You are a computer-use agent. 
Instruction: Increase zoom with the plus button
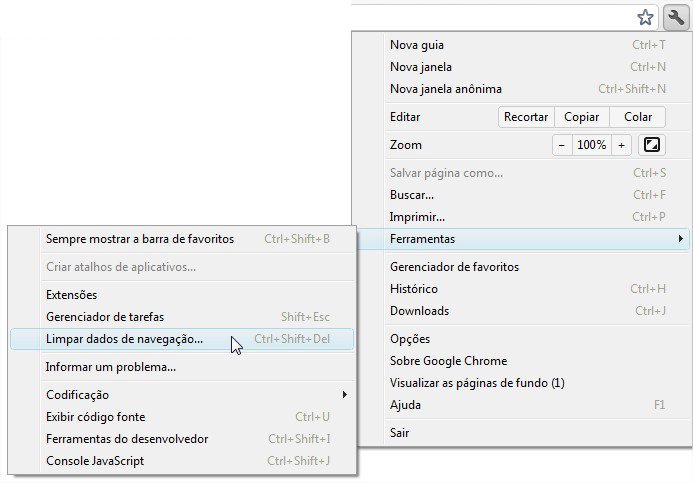coord(621,145)
